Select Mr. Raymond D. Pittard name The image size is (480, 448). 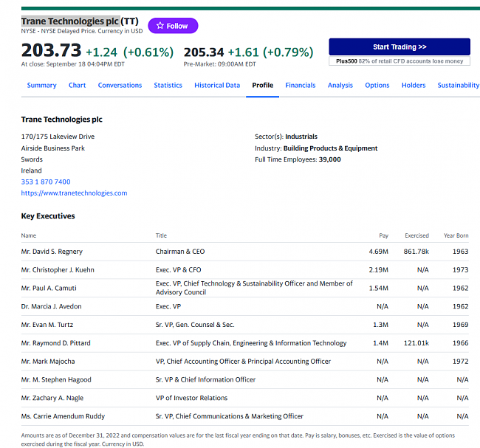click(x=55, y=343)
